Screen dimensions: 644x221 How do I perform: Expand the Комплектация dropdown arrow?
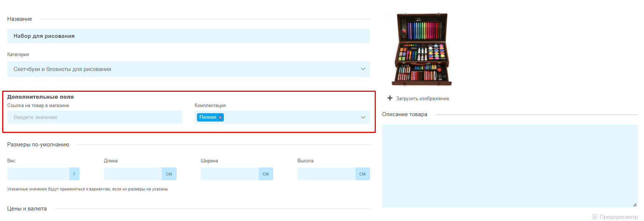363,117
